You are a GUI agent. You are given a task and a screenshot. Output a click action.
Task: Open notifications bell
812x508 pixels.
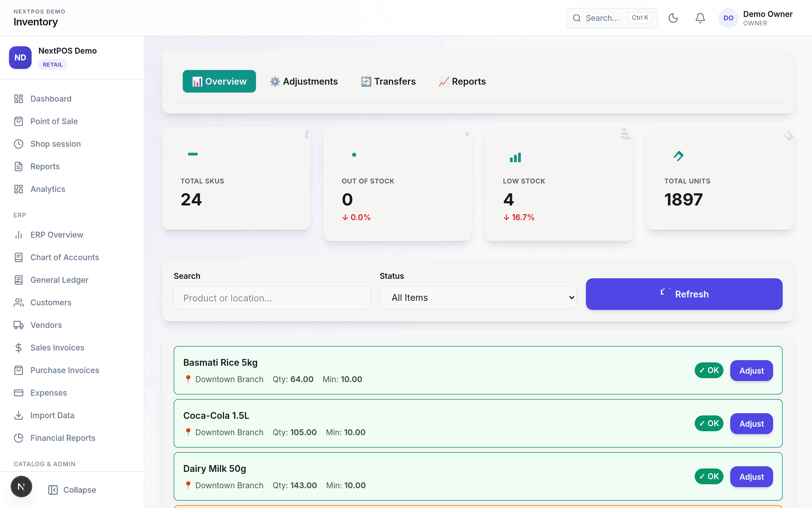coord(700,18)
